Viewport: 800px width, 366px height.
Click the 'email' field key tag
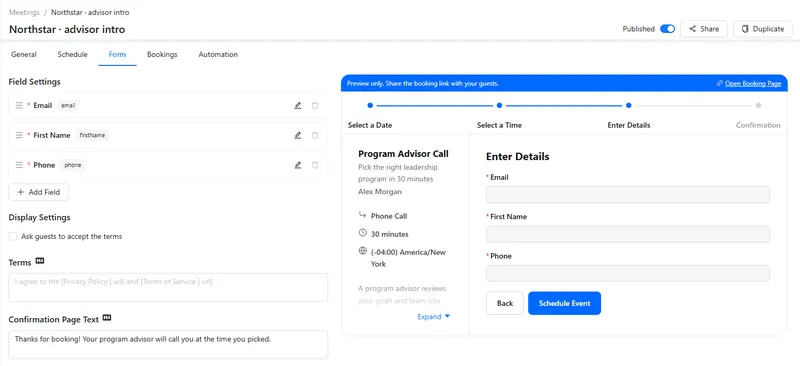68,106
